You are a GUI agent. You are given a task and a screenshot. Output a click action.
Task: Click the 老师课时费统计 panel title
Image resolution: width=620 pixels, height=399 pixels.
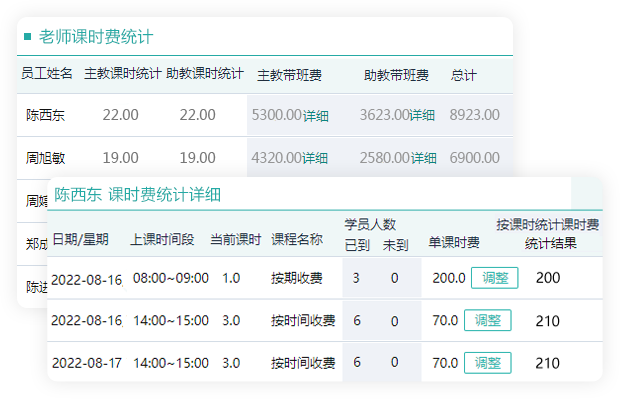tap(96, 37)
